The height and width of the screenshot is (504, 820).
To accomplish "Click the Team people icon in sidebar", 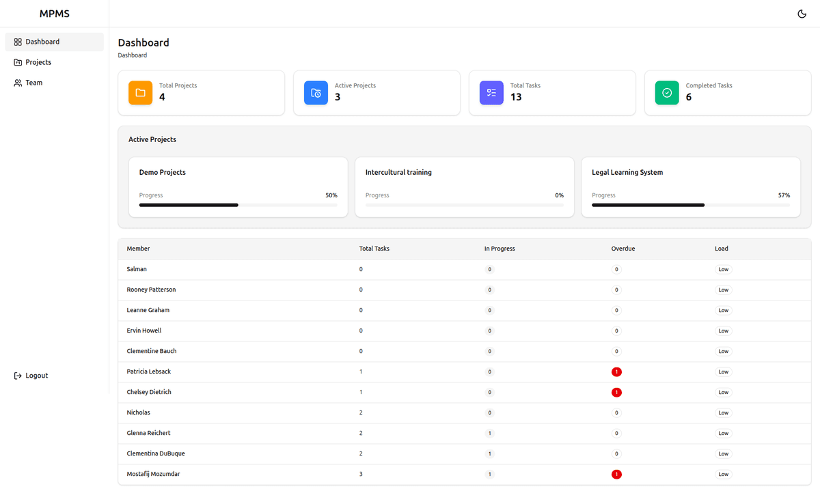I will coord(18,83).
